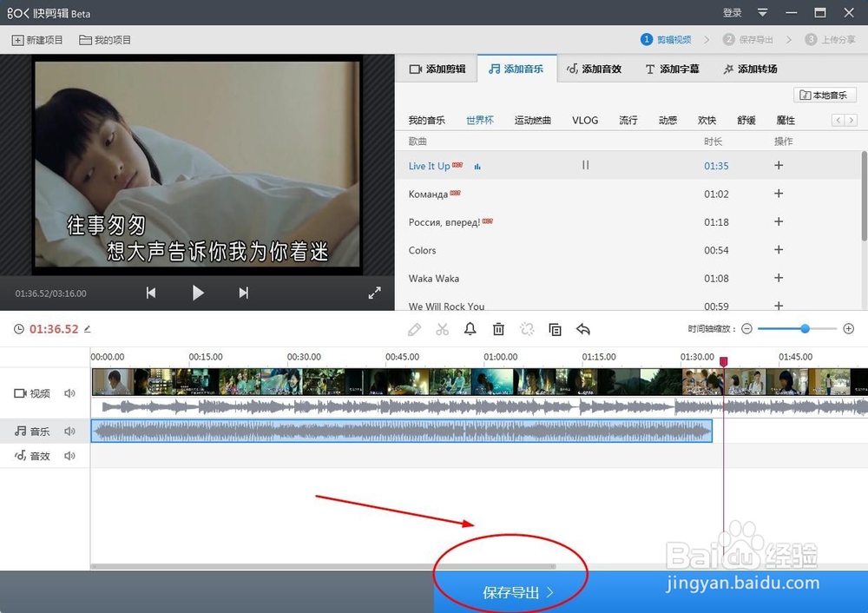Select the VLOG music category
Screen dimensions: 868x613
coord(585,120)
